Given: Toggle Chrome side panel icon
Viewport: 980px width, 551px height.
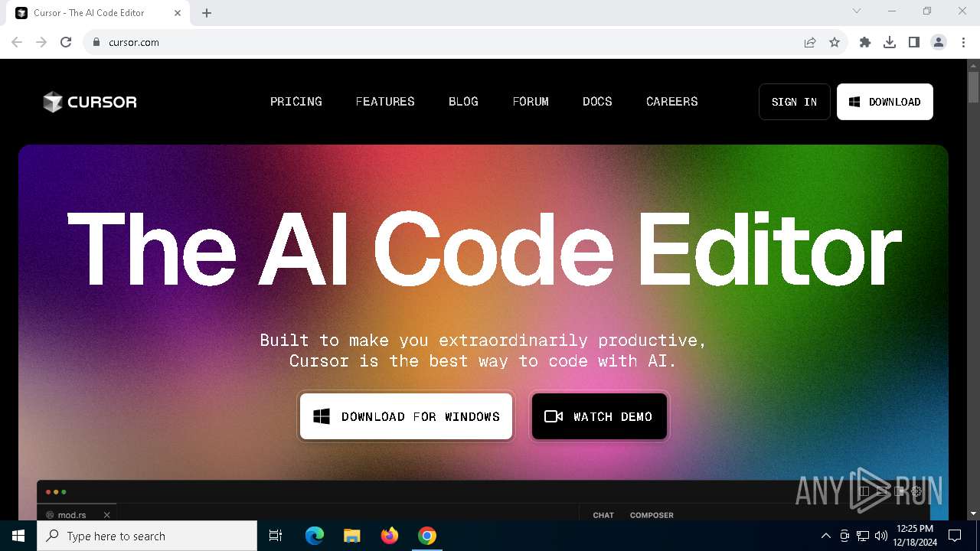Looking at the screenshot, I should (914, 42).
